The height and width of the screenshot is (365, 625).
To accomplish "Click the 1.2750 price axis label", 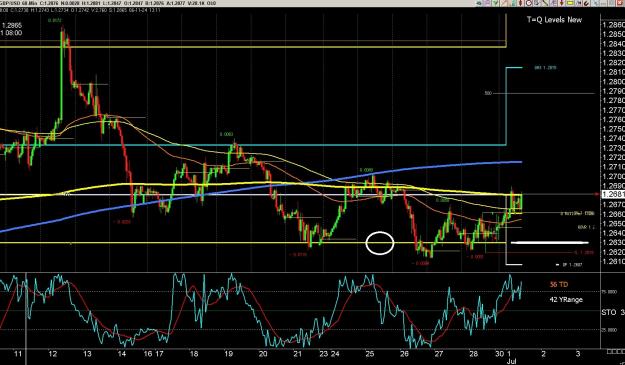I will [613, 129].
